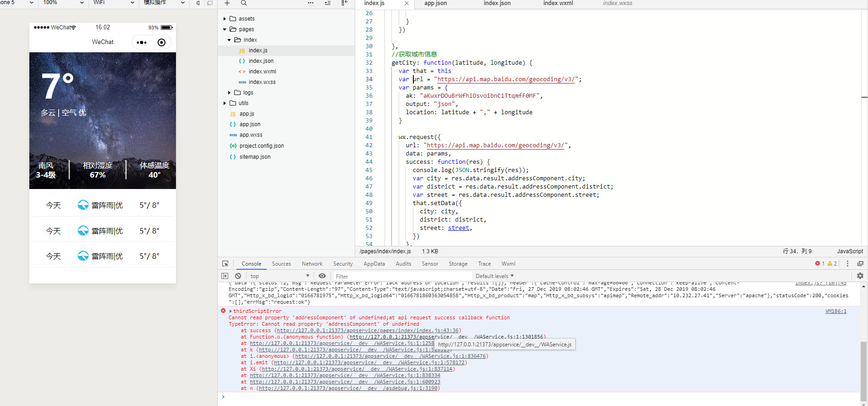The image size is (868, 406).
Task: Focus the console Filter input
Action: point(402,276)
